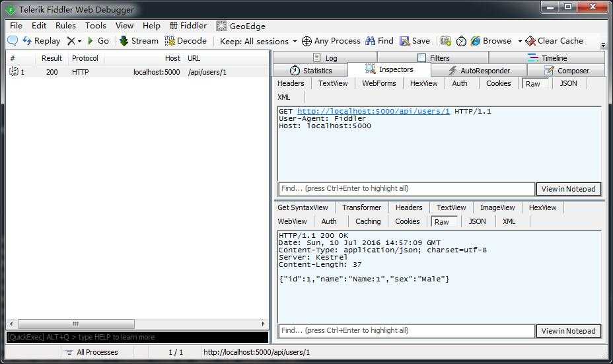The height and width of the screenshot is (364, 613).
Task: Click the GeoEdge menu item
Action: (241, 26)
